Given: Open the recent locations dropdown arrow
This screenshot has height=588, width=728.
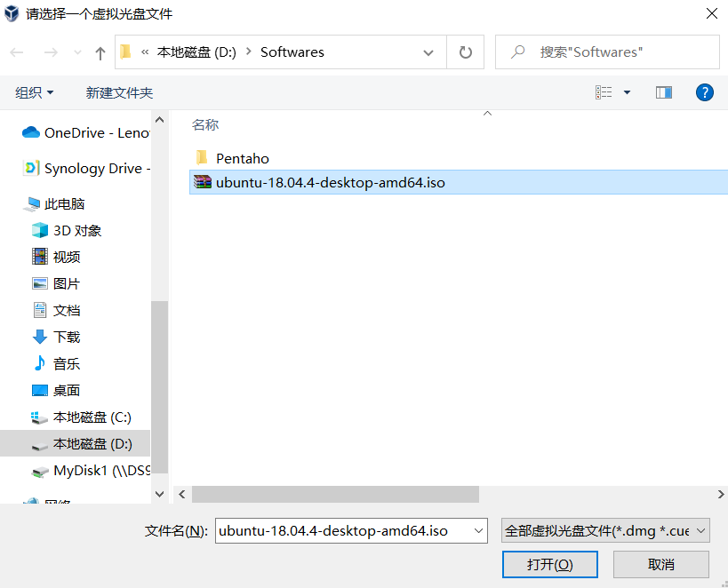Looking at the screenshot, I should click(77, 52).
